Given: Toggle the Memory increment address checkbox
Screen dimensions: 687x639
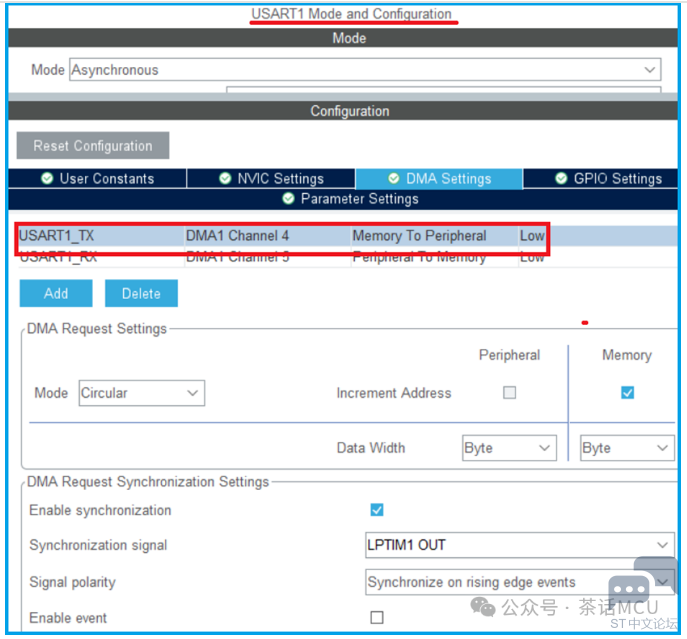Looking at the screenshot, I should click(x=627, y=392).
